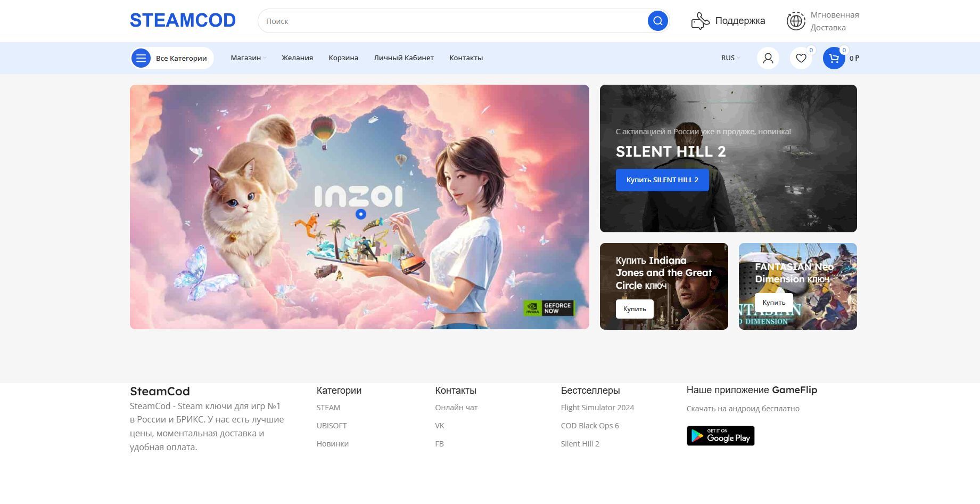Click the Поддержка link
This screenshot has height=504, width=980.
(740, 21)
